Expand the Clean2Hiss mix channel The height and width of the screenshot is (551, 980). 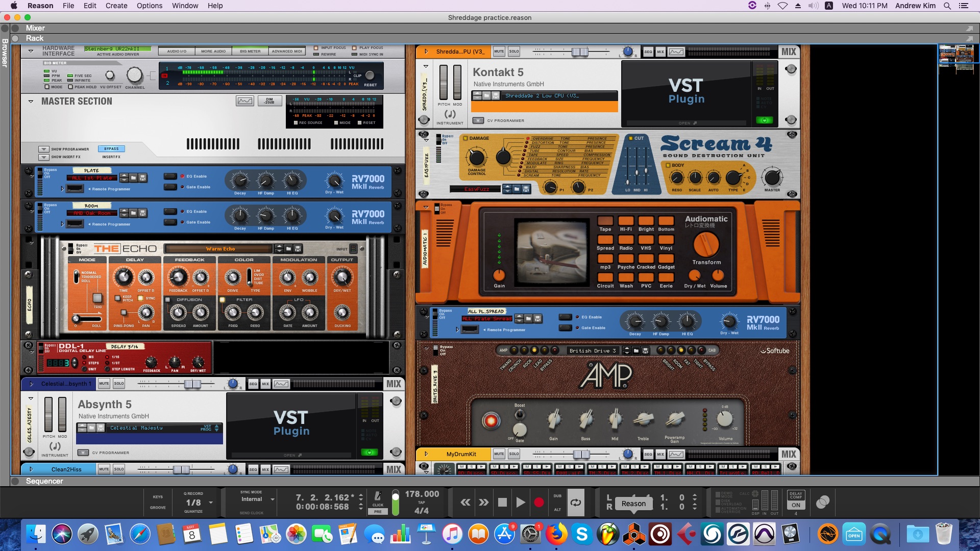click(31, 469)
